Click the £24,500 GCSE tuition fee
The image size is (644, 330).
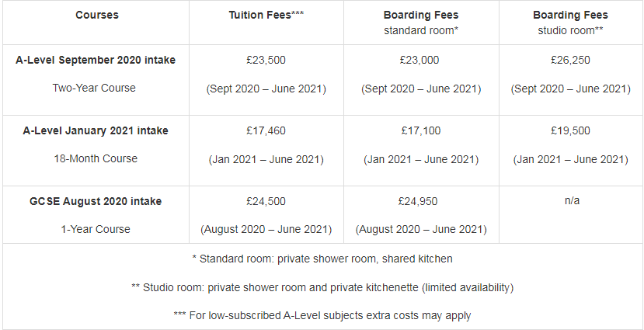coord(266,202)
